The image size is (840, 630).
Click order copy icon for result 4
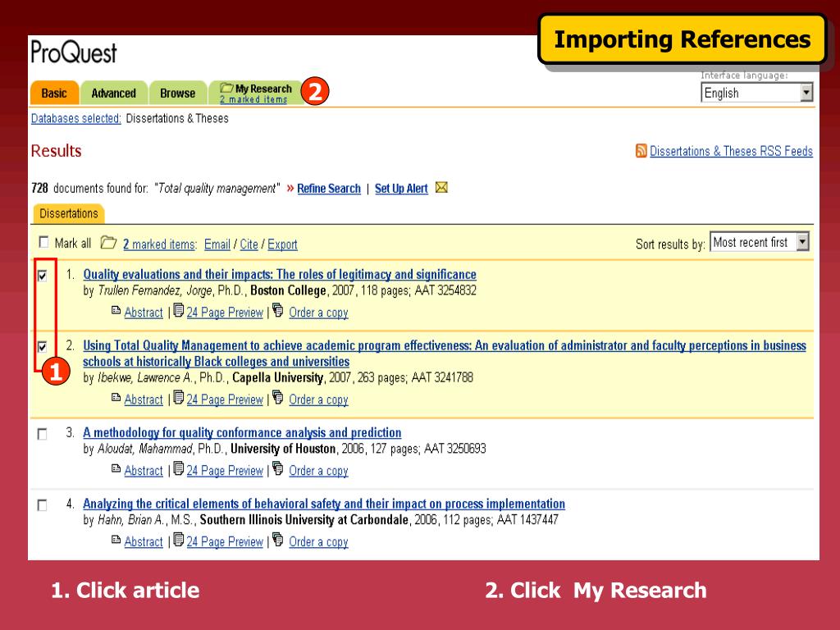point(277,540)
